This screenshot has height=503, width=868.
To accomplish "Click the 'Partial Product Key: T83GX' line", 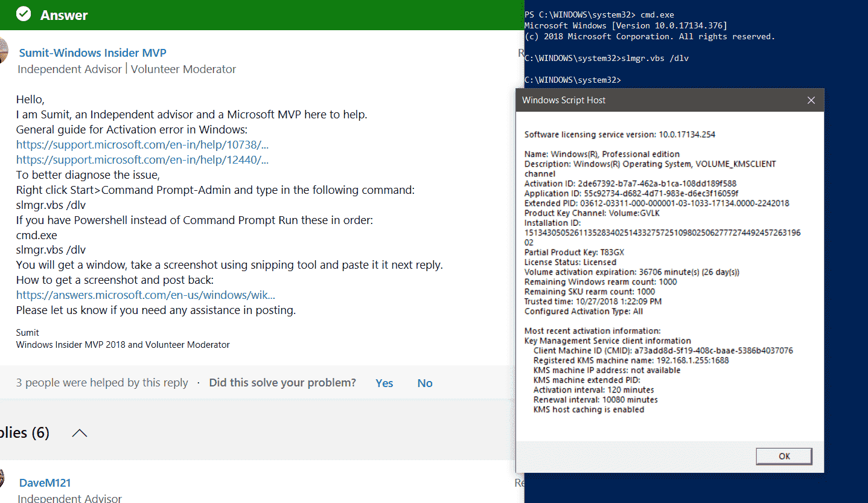I will [x=573, y=252].
